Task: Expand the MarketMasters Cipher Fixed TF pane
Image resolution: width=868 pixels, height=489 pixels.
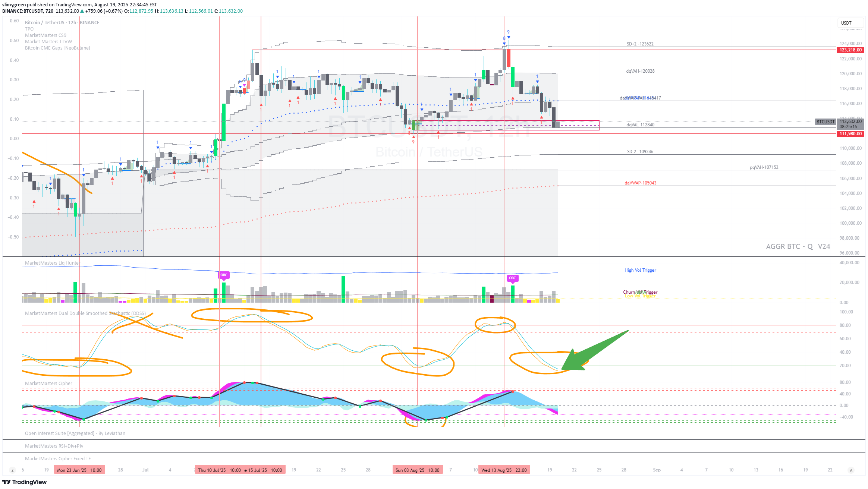Action: tap(58, 459)
